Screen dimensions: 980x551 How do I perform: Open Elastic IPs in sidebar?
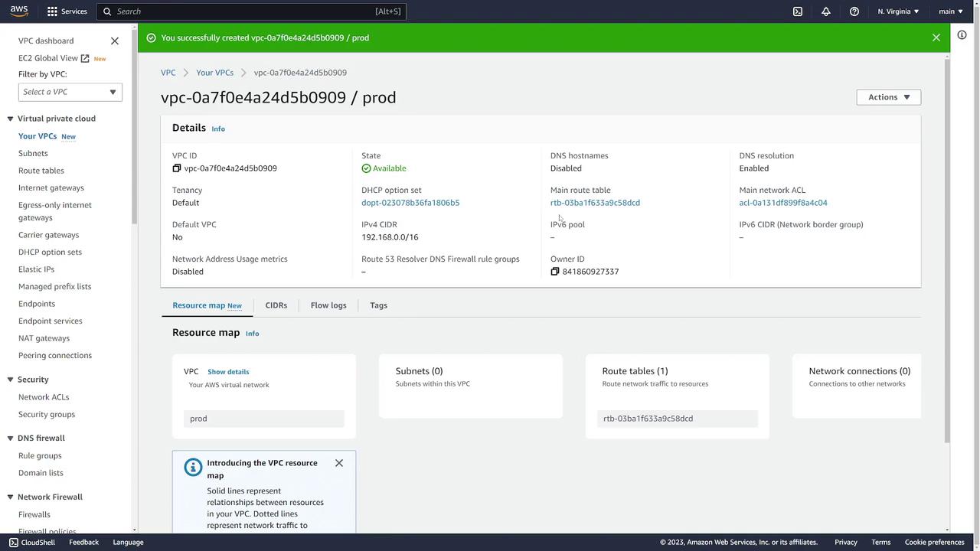coord(36,269)
